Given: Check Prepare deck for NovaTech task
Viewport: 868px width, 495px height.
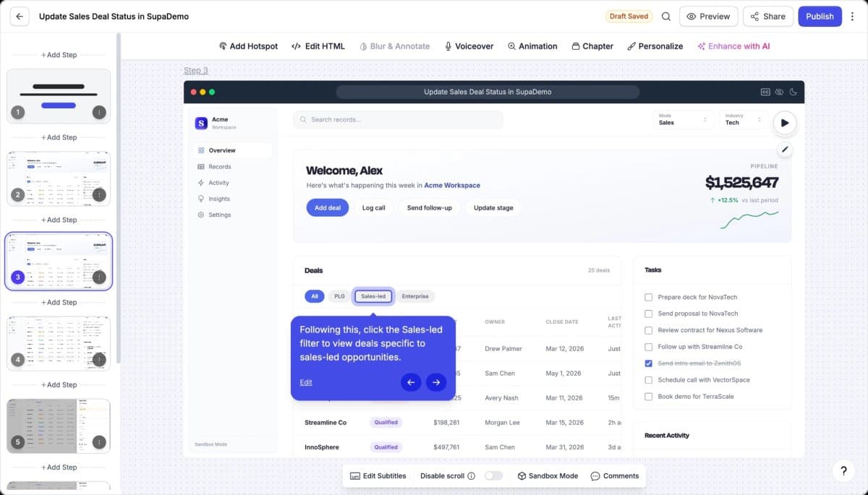Looking at the screenshot, I should pos(648,297).
